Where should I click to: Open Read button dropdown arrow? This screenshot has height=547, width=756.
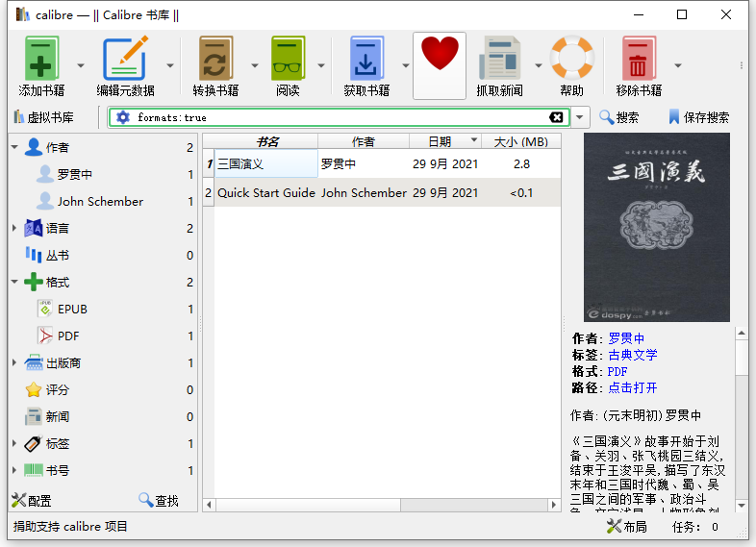click(x=321, y=65)
